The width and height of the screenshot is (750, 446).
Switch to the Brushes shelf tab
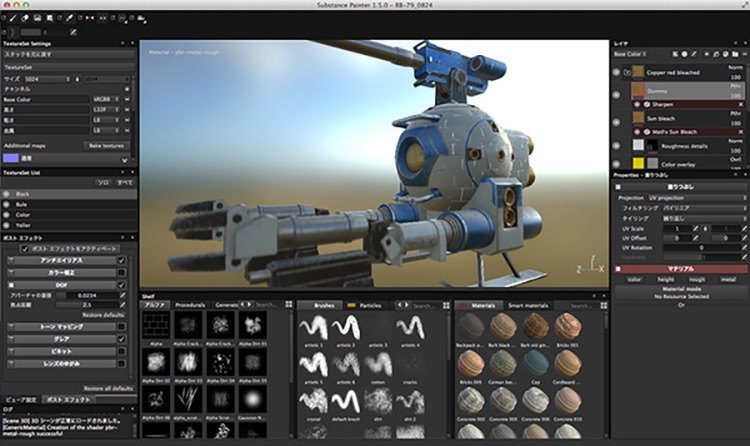pos(320,305)
